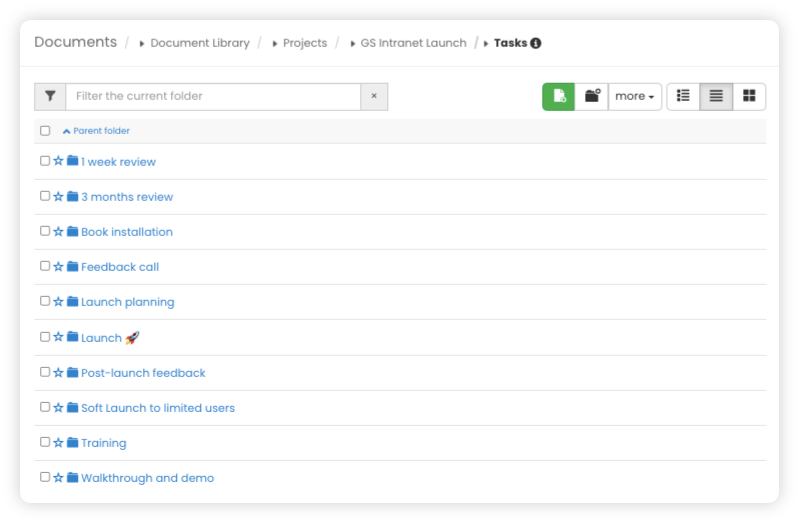
Task: Clear the folder filter with X
Action: (374, 96)
